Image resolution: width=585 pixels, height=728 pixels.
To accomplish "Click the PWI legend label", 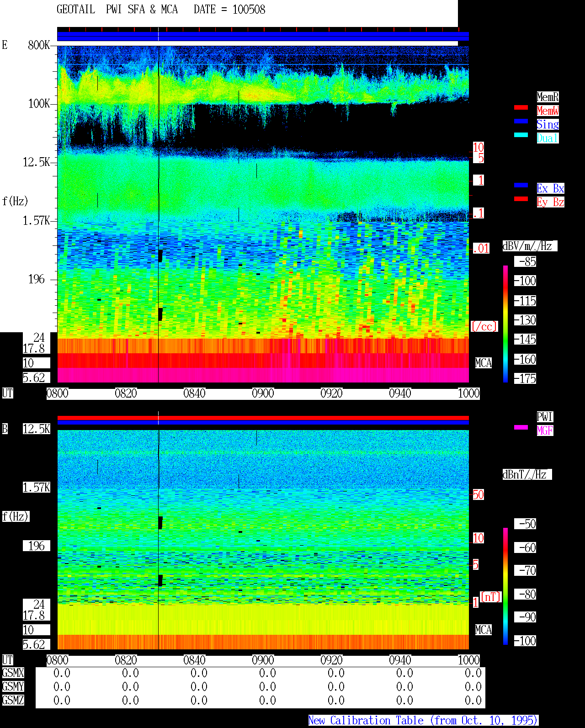I will (545, 417).
